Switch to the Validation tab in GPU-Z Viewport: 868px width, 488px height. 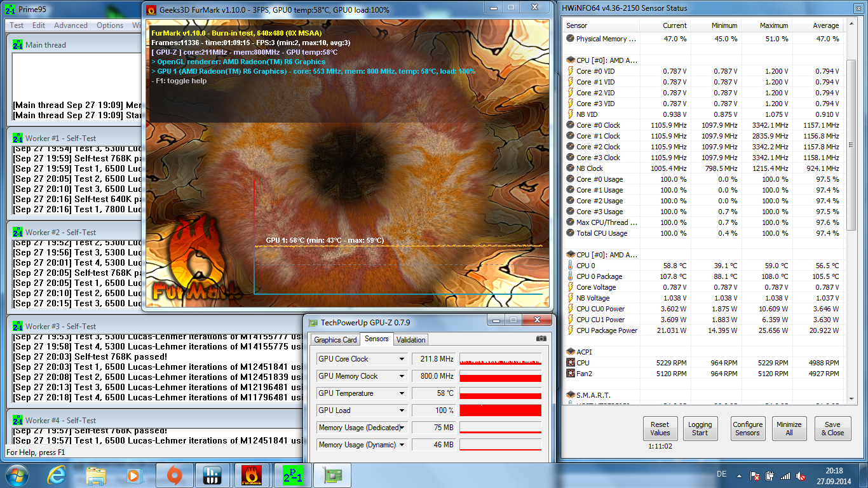pos(410,340)
